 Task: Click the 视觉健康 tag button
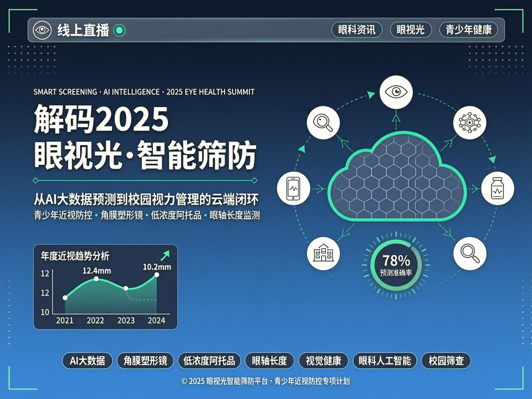323,361
